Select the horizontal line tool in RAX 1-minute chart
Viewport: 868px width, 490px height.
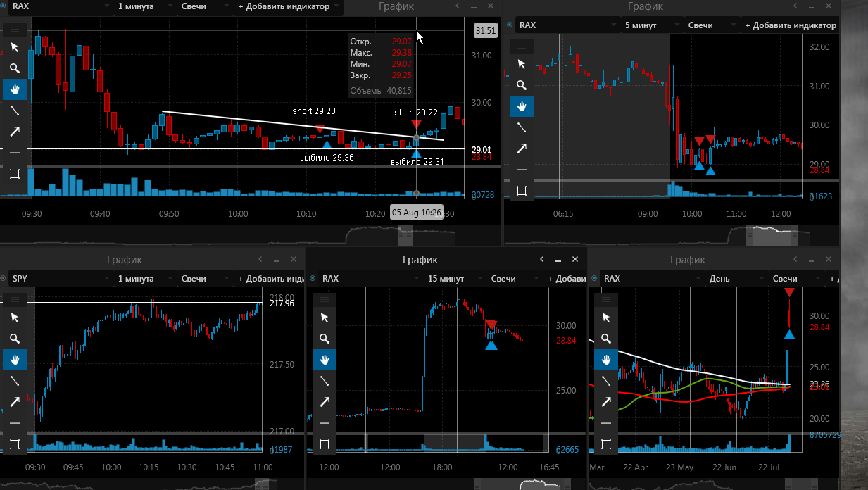coord(15,153)
